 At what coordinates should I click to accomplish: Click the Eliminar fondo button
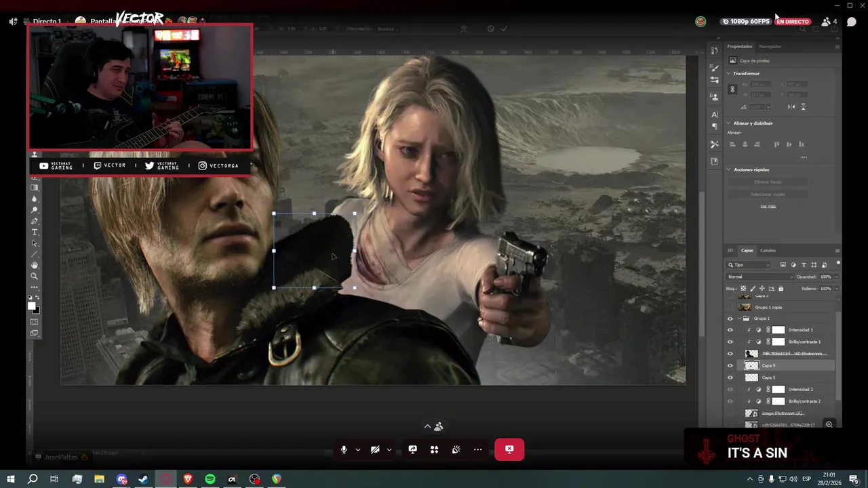tap(768, 182)
